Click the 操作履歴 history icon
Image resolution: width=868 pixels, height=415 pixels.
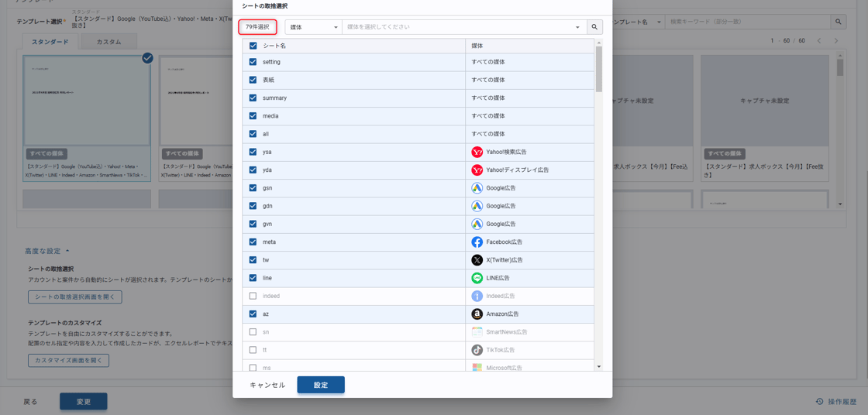[x=819, y=402]
